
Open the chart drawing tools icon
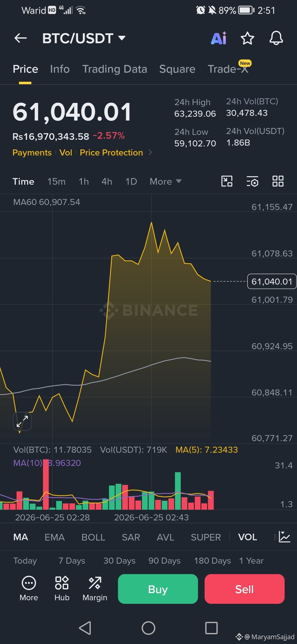[227, 181]
